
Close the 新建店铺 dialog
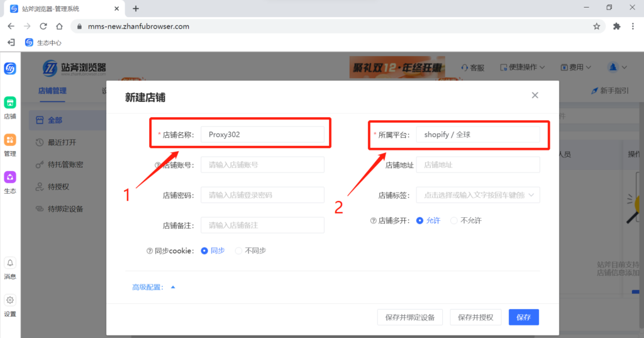click(x=535, y=96)
